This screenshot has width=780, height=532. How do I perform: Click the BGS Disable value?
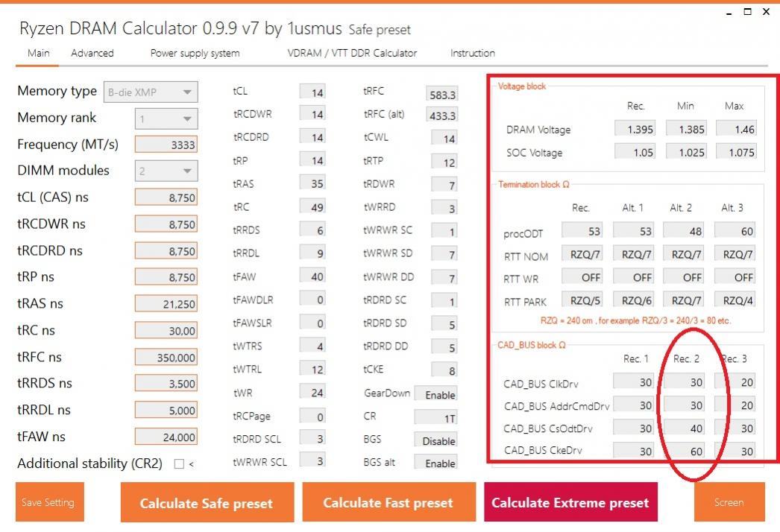coord(435,441)
